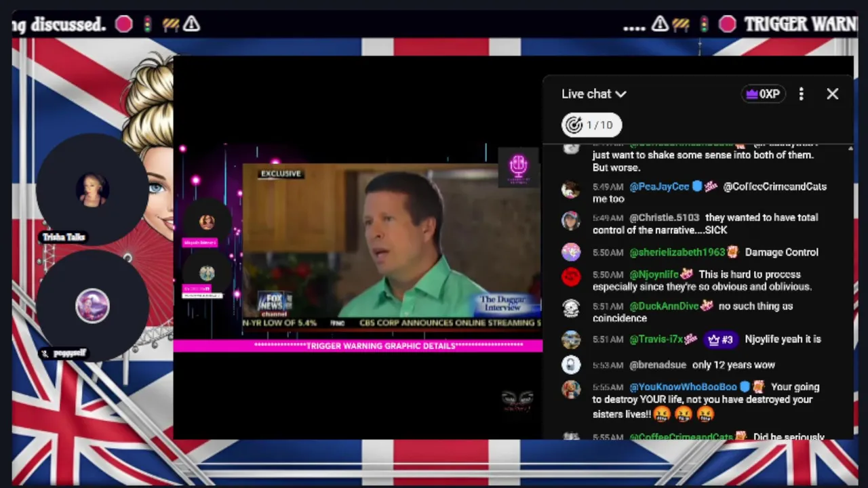
Task: Select Trisha Talks host avatar
Action: [x=92, y=189]
